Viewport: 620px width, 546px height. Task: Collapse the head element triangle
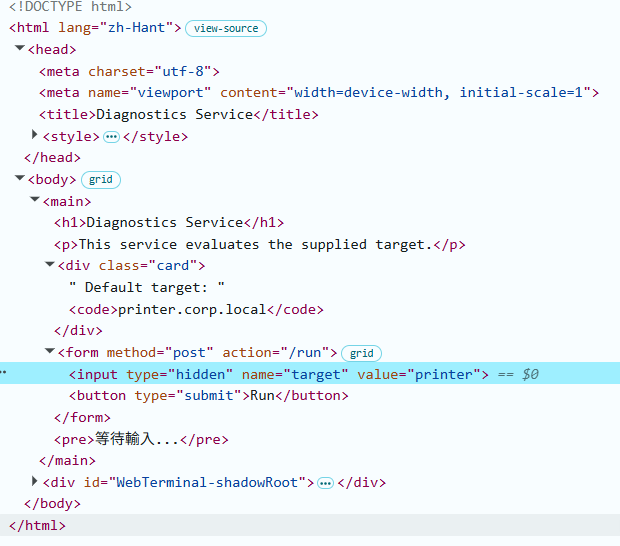[19, 48]
